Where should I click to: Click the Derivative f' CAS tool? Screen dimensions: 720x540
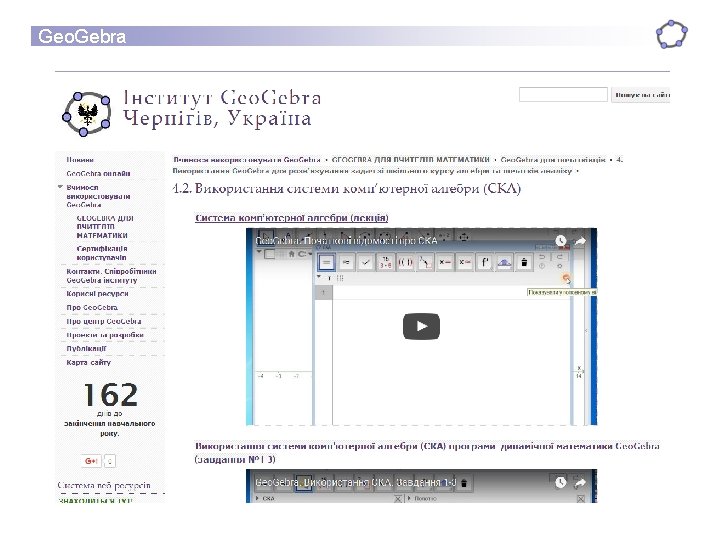pos(485,262)
